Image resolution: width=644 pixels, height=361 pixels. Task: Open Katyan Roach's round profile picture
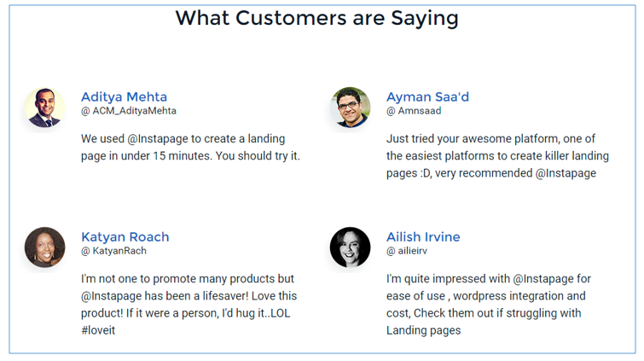coord(45,247)
